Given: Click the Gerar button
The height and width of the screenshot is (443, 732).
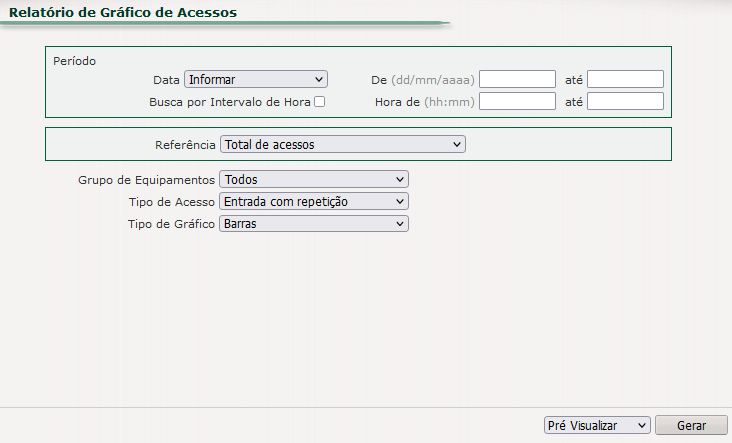Looking at the screenshot, I should [x=691, y=425].
